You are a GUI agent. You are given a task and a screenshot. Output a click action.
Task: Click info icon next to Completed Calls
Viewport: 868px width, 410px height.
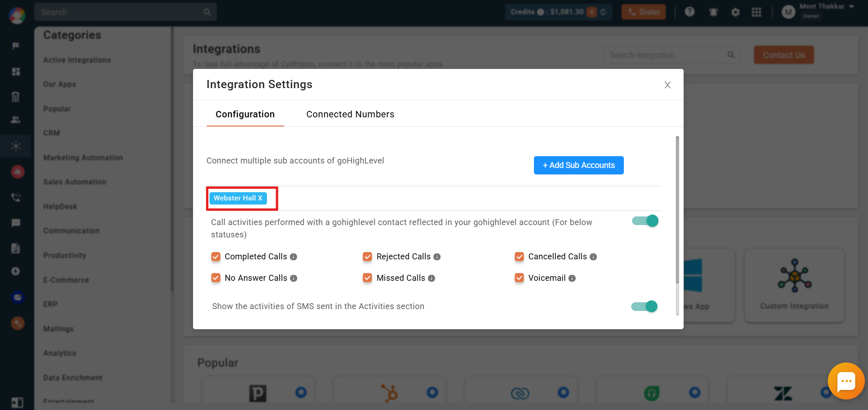point(293,257)
